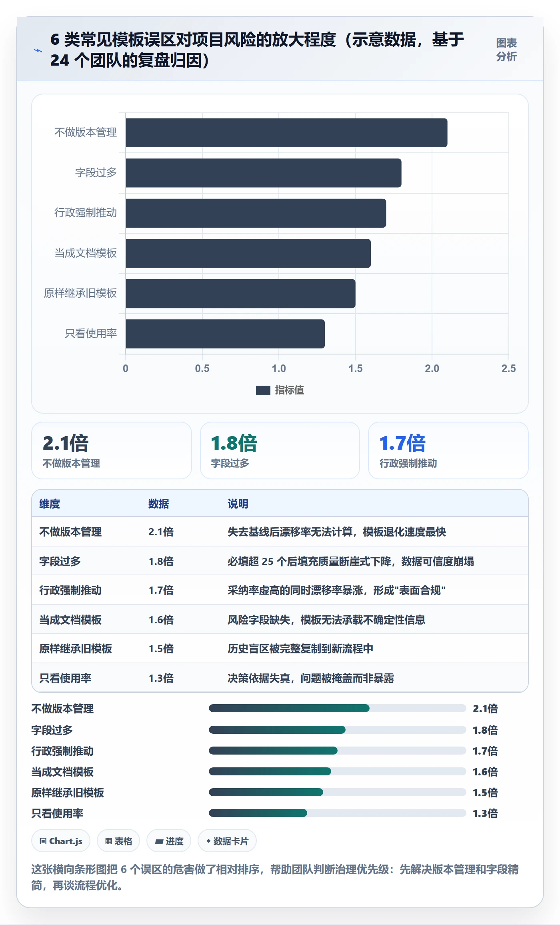Select the 历史盲区被完整复制到新流程中 cell
Screen dimensions: 560x925
pos(300,649)
